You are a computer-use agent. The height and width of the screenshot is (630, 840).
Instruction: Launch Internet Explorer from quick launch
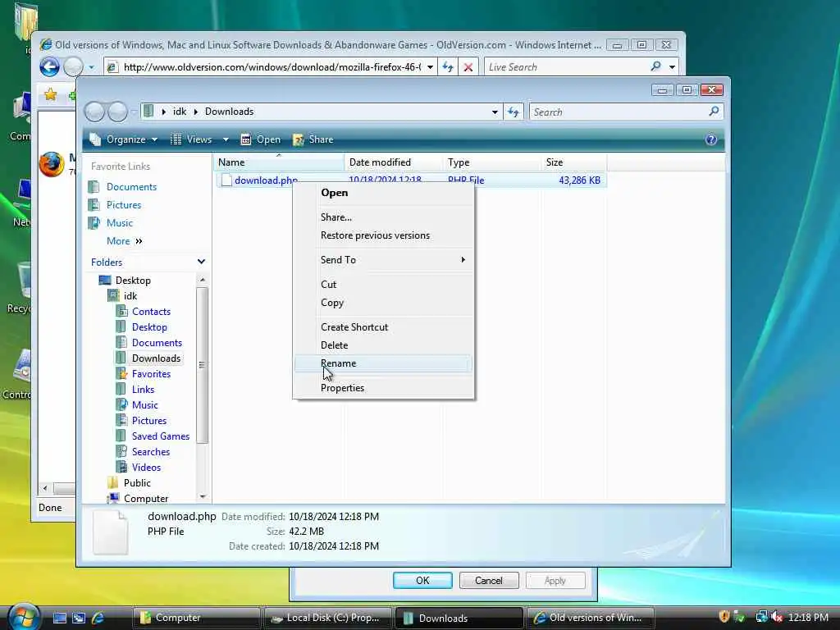click(98, 618)
